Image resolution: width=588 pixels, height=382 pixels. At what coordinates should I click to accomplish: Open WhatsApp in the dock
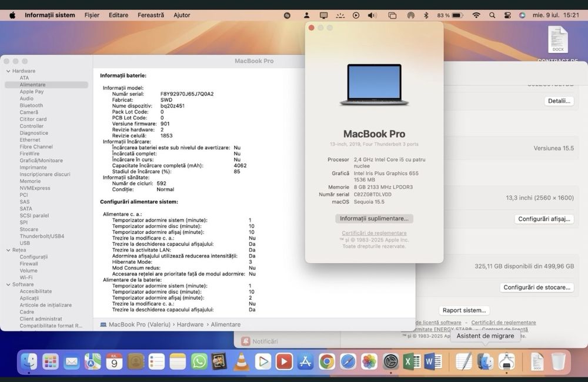(199, 362)
